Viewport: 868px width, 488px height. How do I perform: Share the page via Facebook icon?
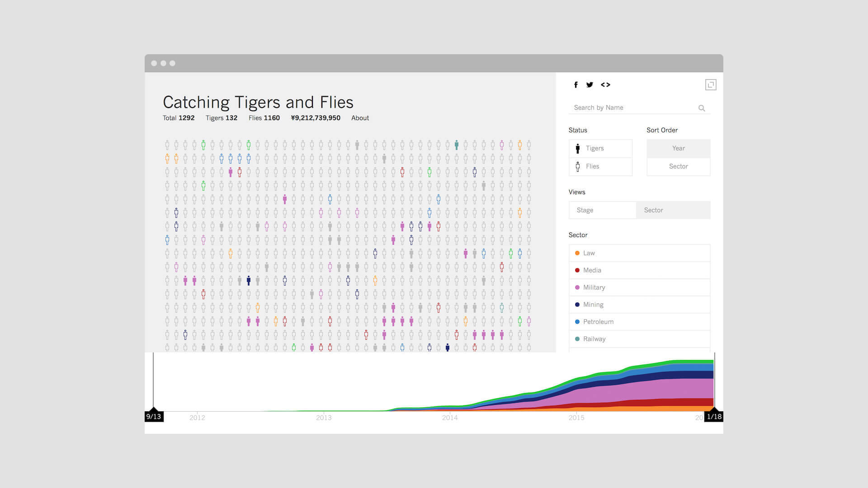576,84
